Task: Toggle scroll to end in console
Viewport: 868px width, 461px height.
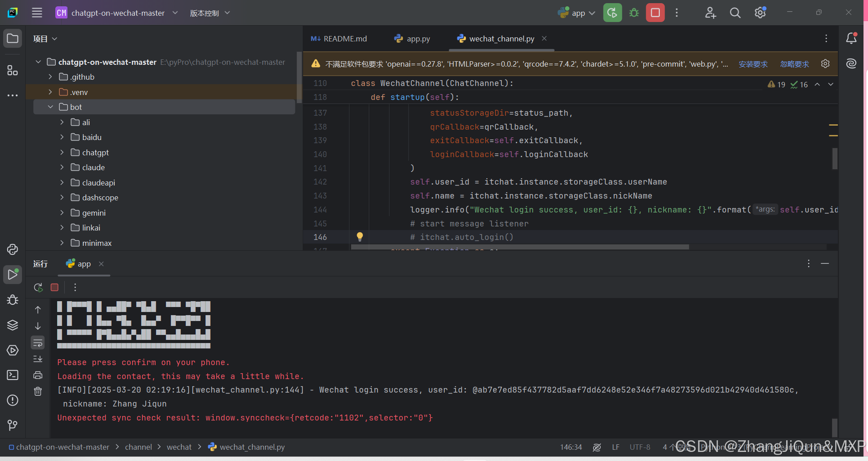Action: (38, 359)
